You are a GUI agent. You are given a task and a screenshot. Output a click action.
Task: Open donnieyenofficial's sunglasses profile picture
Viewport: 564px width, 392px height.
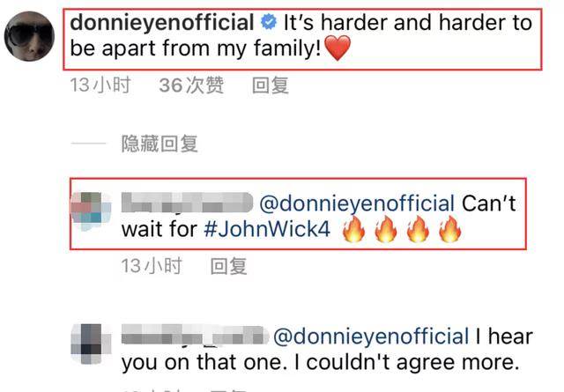29,36
